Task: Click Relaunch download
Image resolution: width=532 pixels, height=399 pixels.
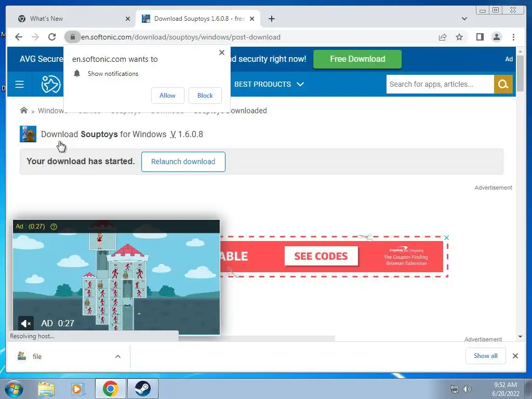Action: 183,162
